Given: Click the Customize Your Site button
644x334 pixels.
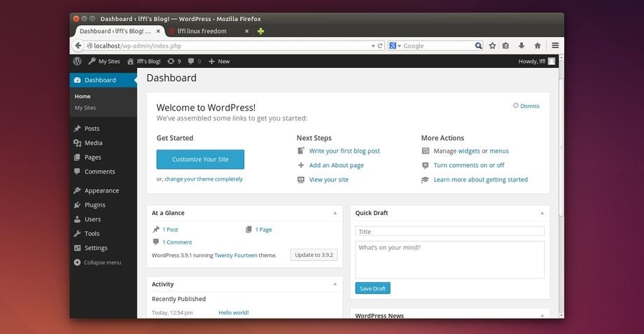Looking at the screenshot, I should (x=200, y=160).
